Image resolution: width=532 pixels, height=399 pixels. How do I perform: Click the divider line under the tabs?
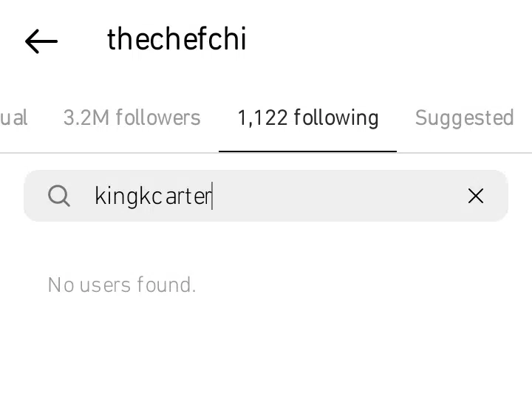click(x=111, y=153)
